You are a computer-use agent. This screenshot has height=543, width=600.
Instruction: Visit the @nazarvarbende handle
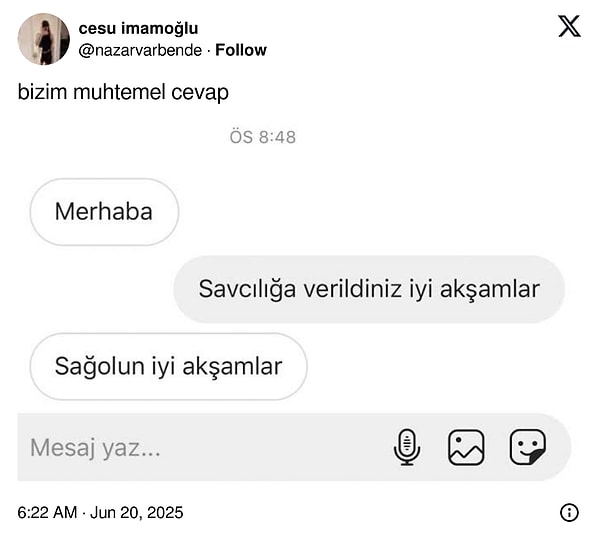point(140,50)
